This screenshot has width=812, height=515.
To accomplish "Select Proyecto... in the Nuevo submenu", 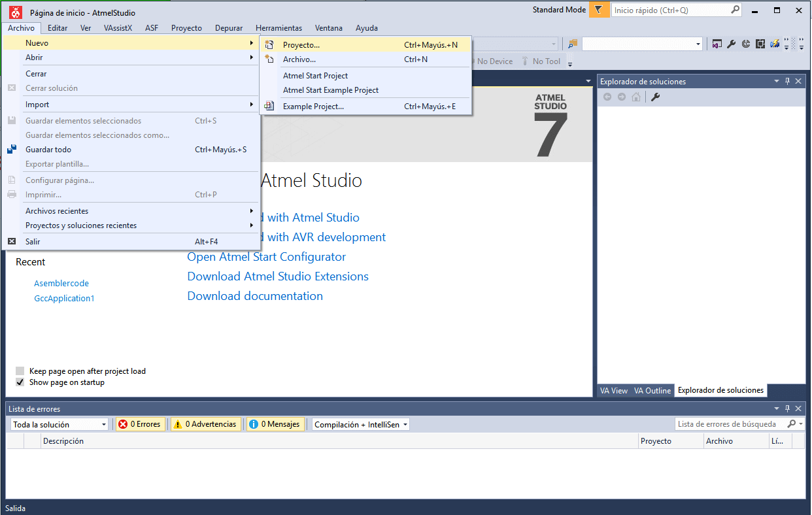I will click(366, 45).
